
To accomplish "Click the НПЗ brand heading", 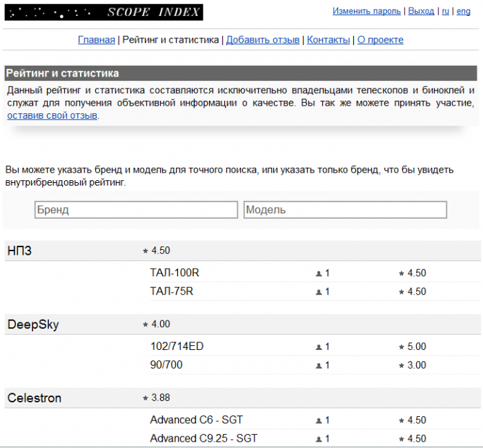I will [19, 251].
